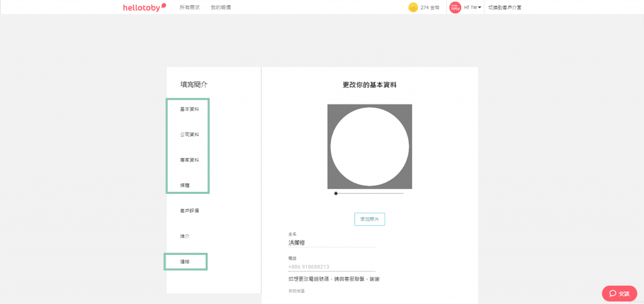Expand the HT TW account dropdown
This screenshot has width=644, height=304.
pos(473,8)
